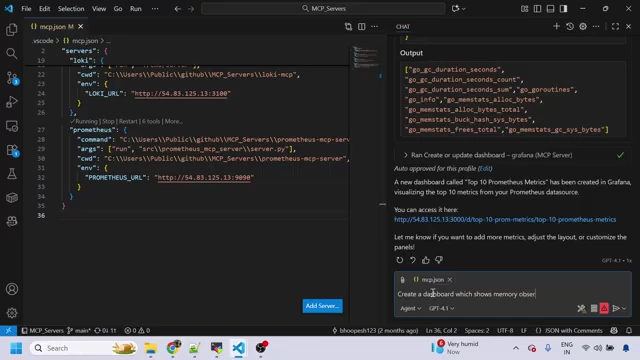Open Source Control view in activity bar
640x360 pixels.
coord(11,78)
